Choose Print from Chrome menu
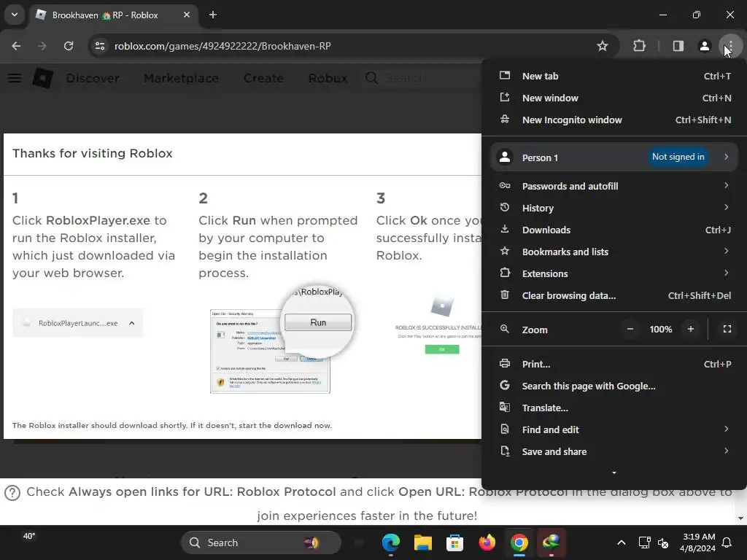This screenshot has width=747, height=560. pyautogui.click(x=614, y=365)
